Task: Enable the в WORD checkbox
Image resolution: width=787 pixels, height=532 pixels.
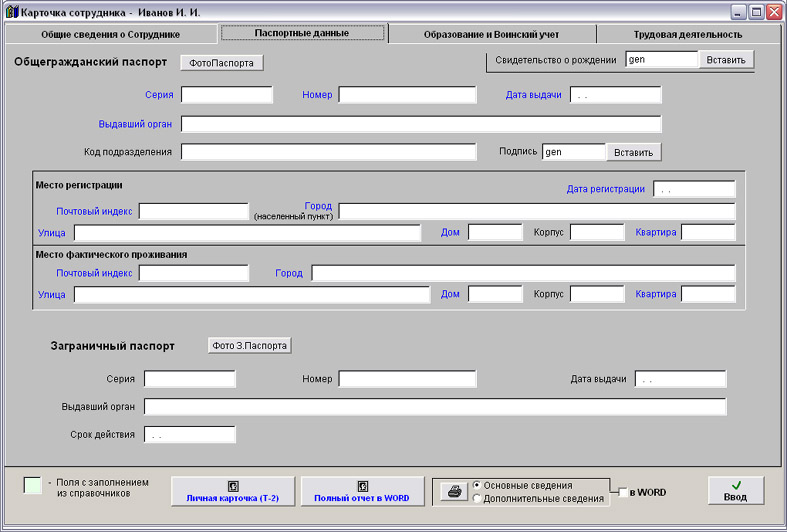Action: pyautogui.click(x=623, y=492)
